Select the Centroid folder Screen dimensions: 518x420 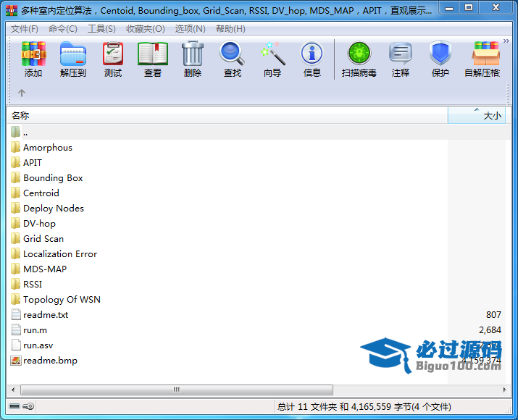(35, 193)
